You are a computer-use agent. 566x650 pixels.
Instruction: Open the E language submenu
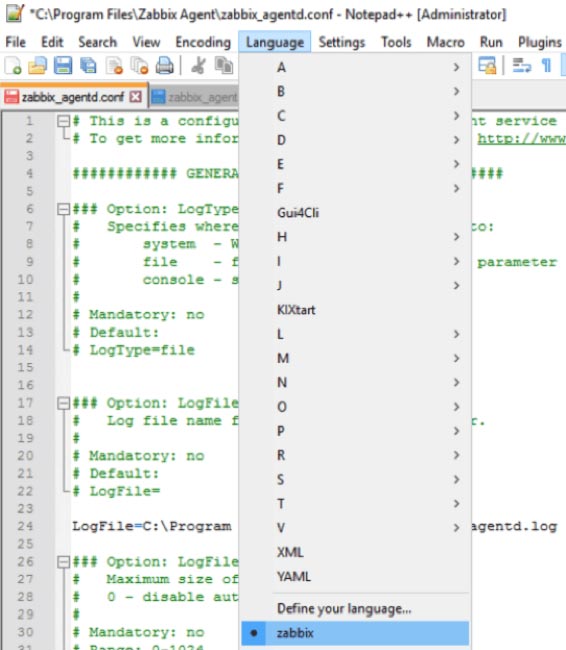coord(355,164)
